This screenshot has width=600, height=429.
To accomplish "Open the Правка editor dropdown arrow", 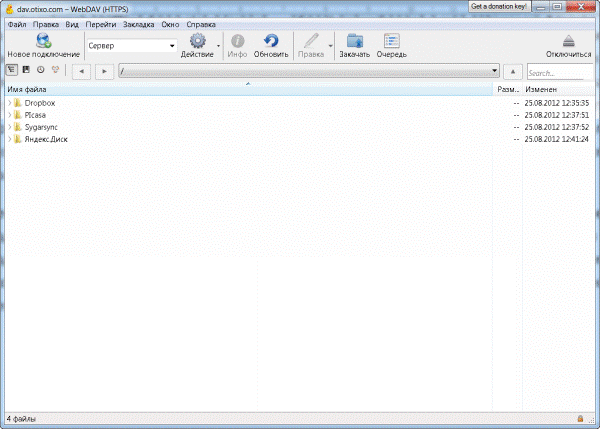I will tap(331, 46).
